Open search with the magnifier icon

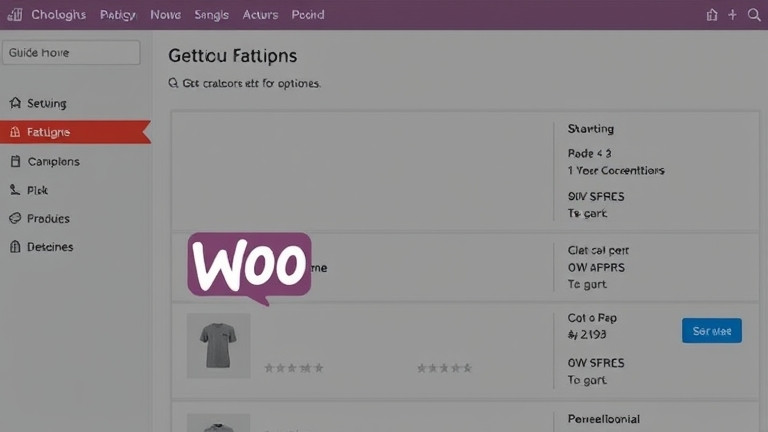[x=754, y=15]
